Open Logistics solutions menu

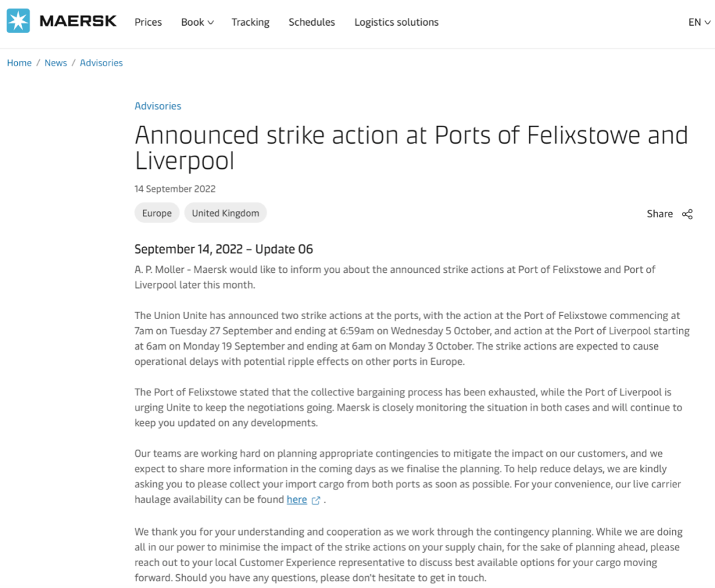(x=397, y=23)
